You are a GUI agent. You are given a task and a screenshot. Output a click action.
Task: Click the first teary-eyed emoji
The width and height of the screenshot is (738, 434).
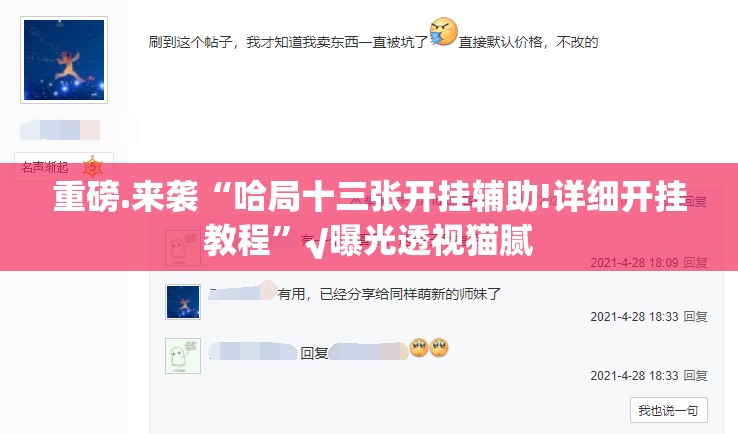(x=419, y=347)
